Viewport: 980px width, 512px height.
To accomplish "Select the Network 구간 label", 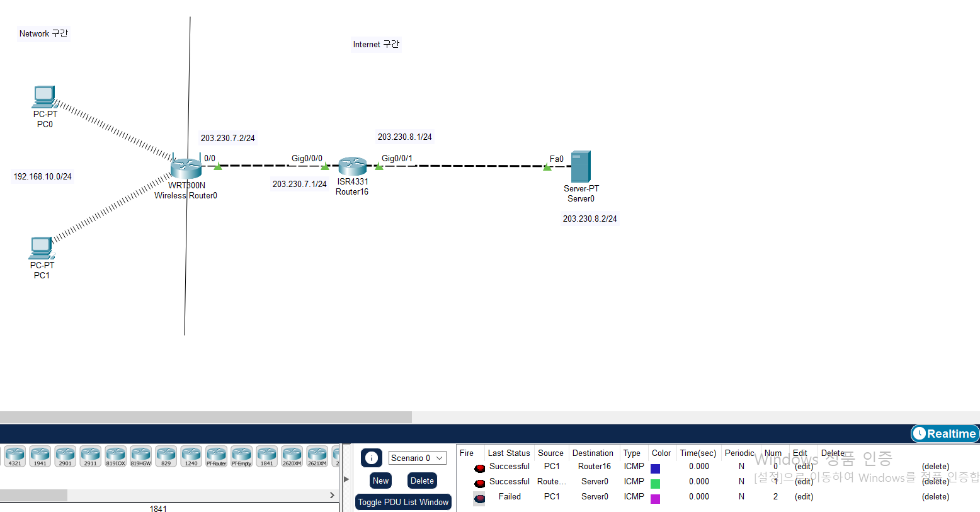I will pos(43,33).
